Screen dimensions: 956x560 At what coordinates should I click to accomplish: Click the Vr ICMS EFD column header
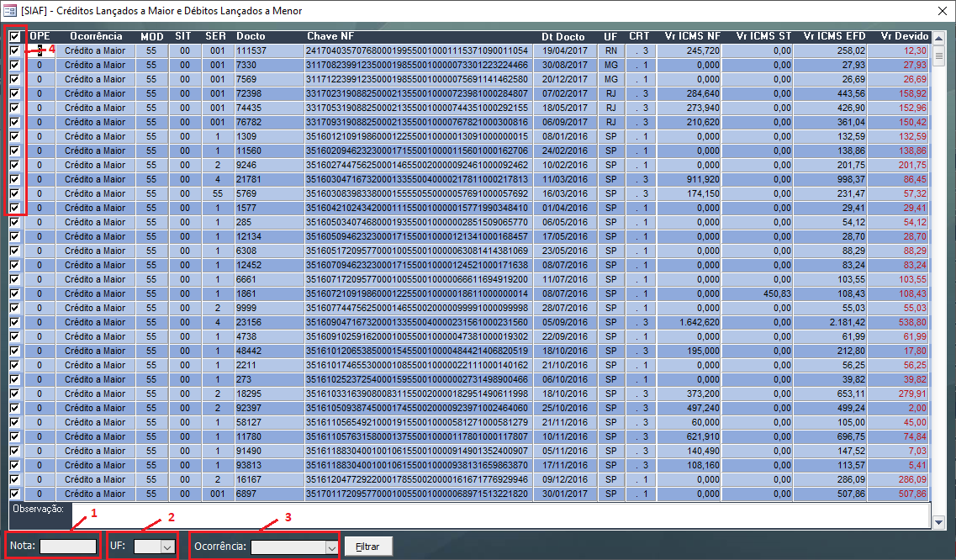(x=832, y=37)
